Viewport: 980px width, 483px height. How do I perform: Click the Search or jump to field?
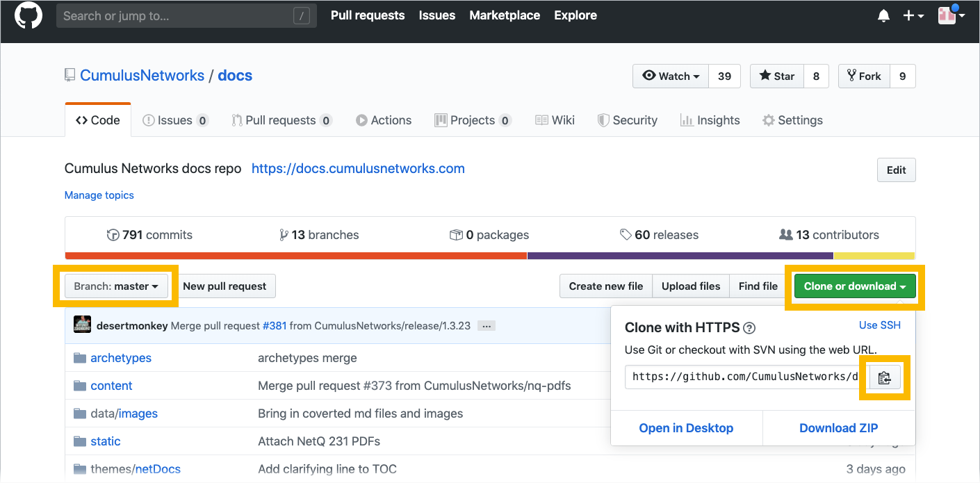click(177, 16)
